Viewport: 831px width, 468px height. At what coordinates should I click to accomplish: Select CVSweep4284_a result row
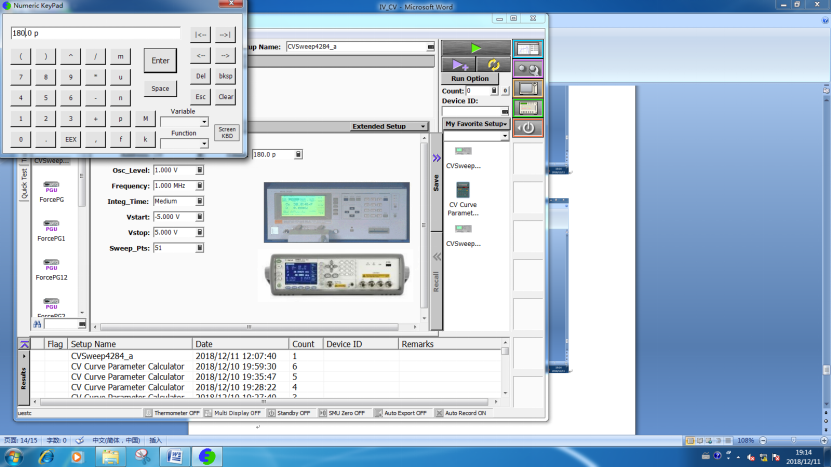(265, 356)
